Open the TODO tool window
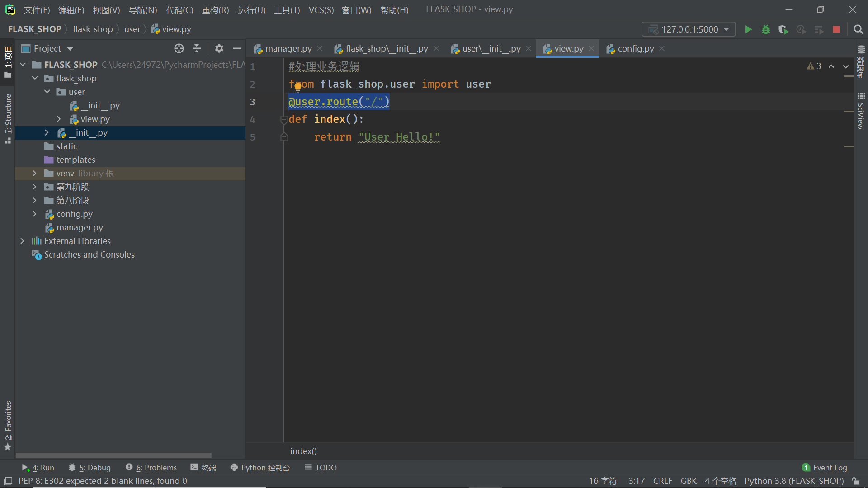 pyautogui.click(x=321, y=468)
